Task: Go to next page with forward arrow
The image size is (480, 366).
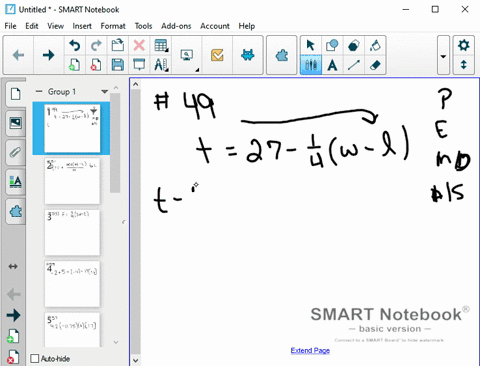Action: pyautogui.click(x=49, y=55)
